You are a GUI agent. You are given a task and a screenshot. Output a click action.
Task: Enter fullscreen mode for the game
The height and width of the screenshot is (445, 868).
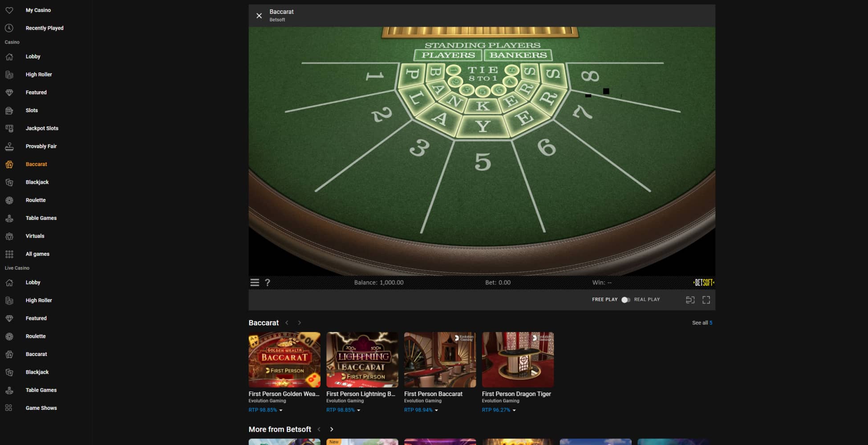point(706,299)
